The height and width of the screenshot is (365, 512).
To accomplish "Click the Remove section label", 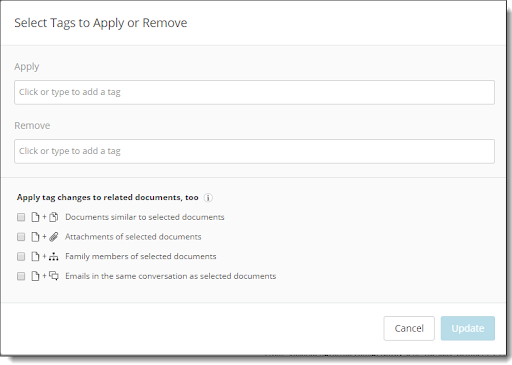I will pyautogui.click(x=32, y=125).
